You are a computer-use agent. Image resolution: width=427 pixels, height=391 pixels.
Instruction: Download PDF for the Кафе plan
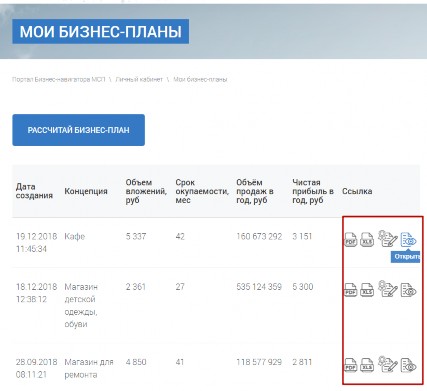350,239
